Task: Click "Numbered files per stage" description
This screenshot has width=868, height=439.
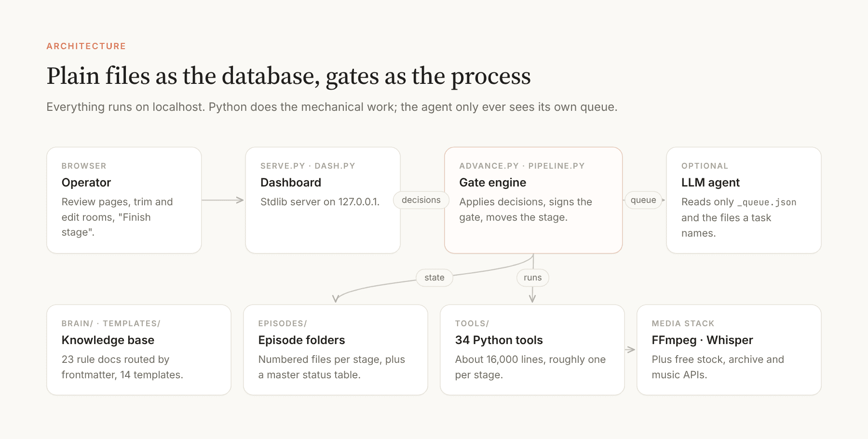Action: [332, 367]
